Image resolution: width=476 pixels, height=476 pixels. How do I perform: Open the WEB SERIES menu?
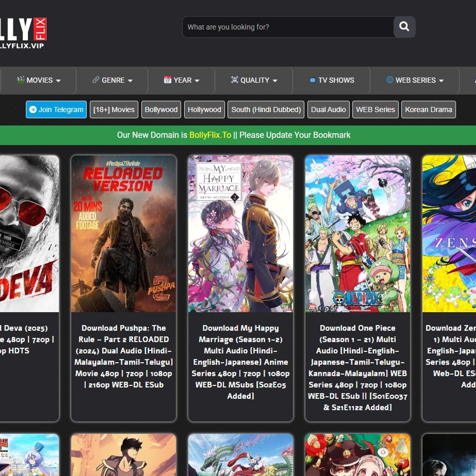(x=415, y=80)
